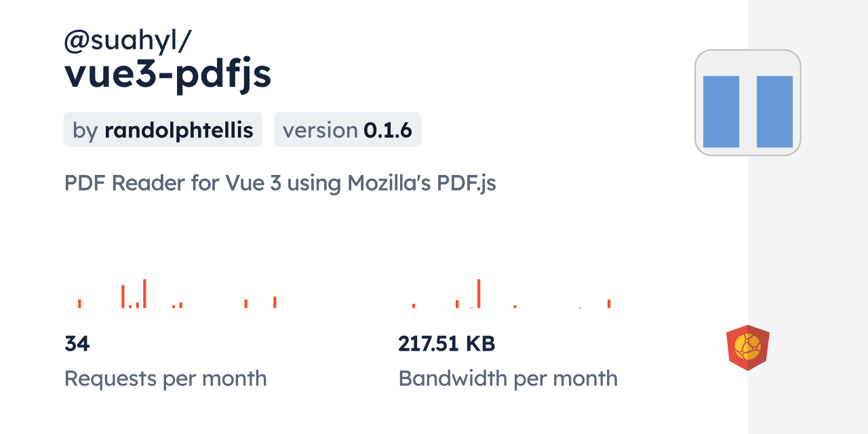868x434 pixels.
Task: Click the vue3-pdfjs package title
Action: 168,75
